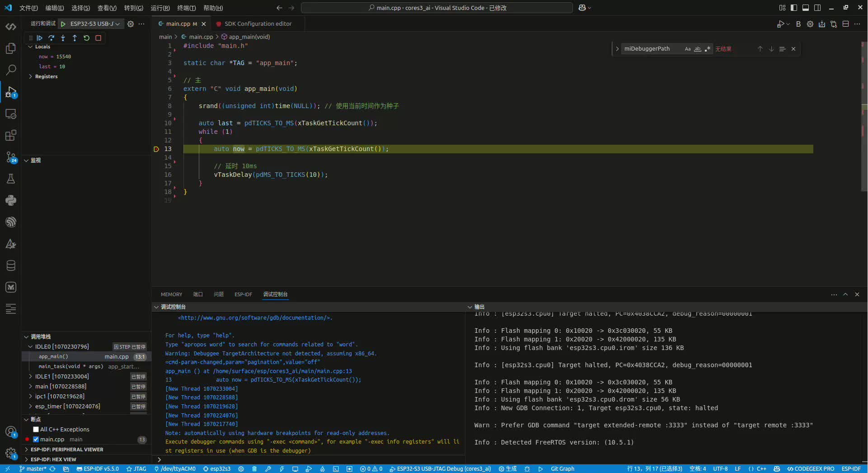Click the ESP-IDF build B icon in editor toolbar

[x=798, y=24]
